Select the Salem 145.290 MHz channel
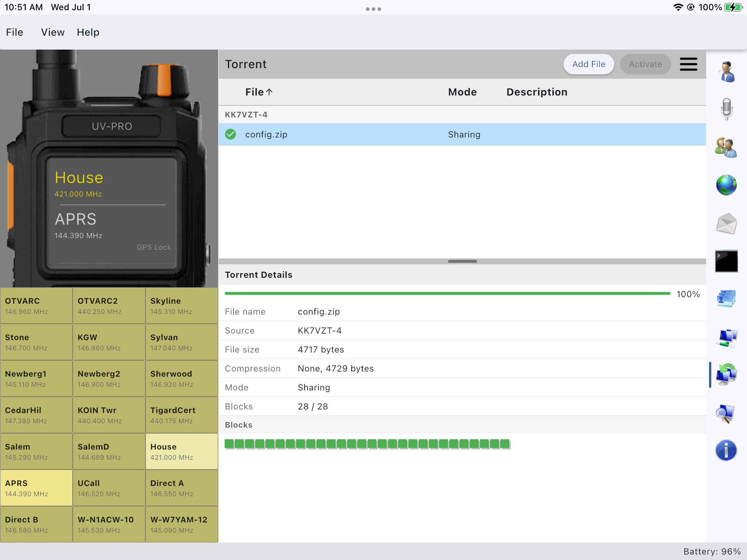 [36, 451]
